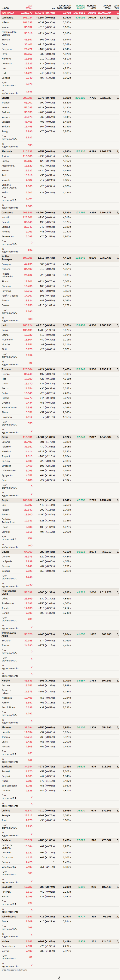Screen dimensions: 120x980
Task: Select the Veneto region row
Action: point(60,98)
